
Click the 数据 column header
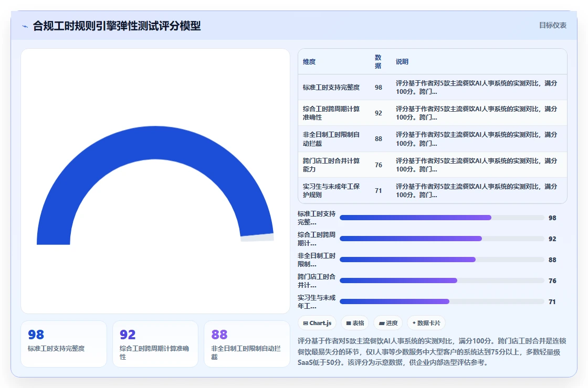coord(378,61)
